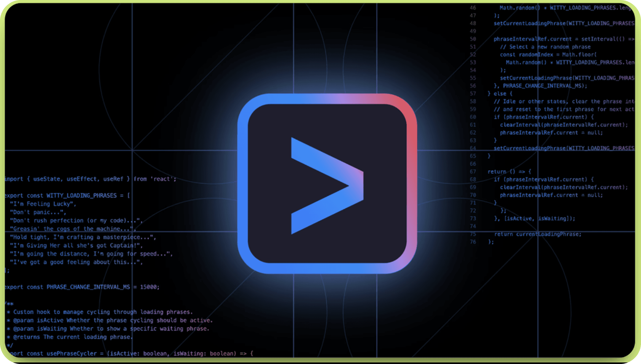Click line number 46 in the gutter
Image resolution: width=641 pixels, height=364 pixels.
coord(473,8)
